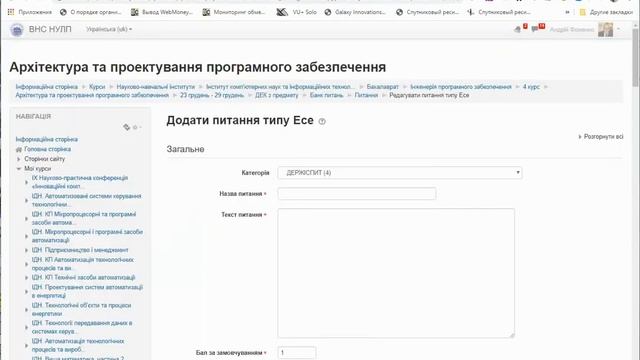
Task: Click the Навігація block dock icon
Action: tap(127, 127)
